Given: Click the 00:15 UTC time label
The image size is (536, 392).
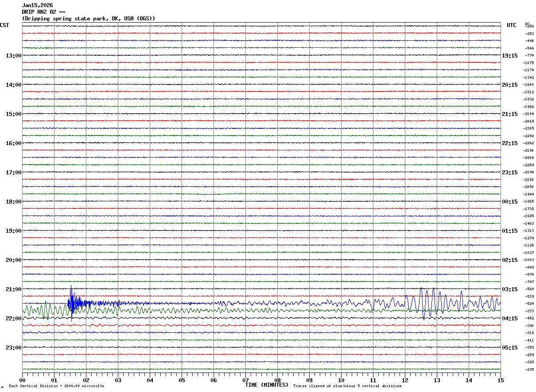Looking at the screenshot, I should (510, 201).
